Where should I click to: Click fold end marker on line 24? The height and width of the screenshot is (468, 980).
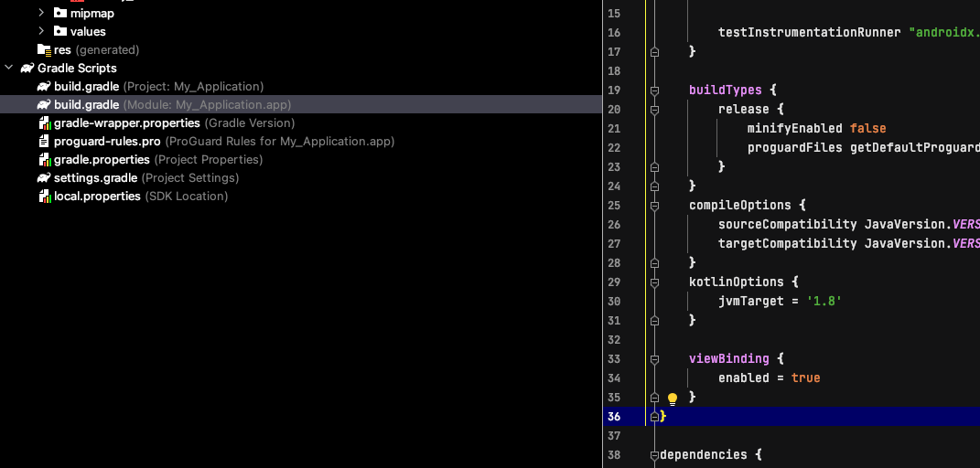[654, 186]
